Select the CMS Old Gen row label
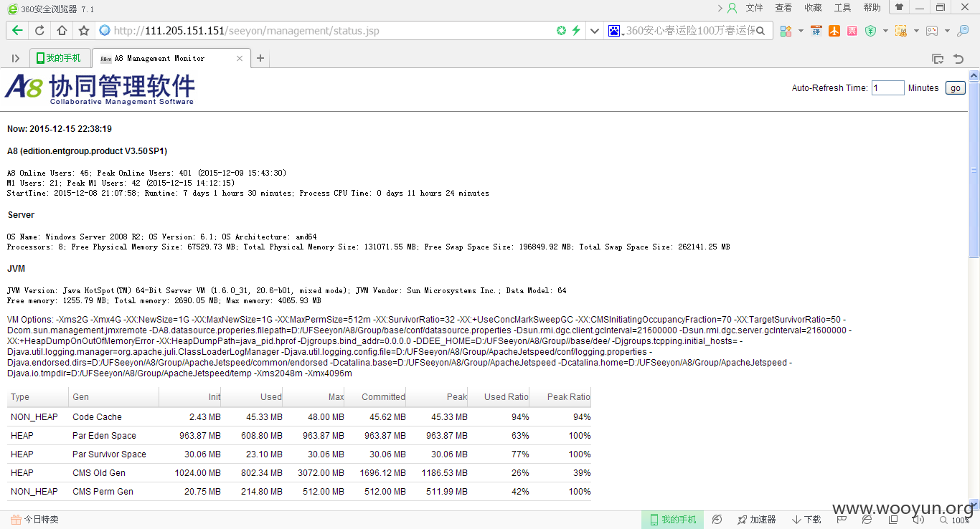This screenshot has width=980, height=529. tap(99, 473)
